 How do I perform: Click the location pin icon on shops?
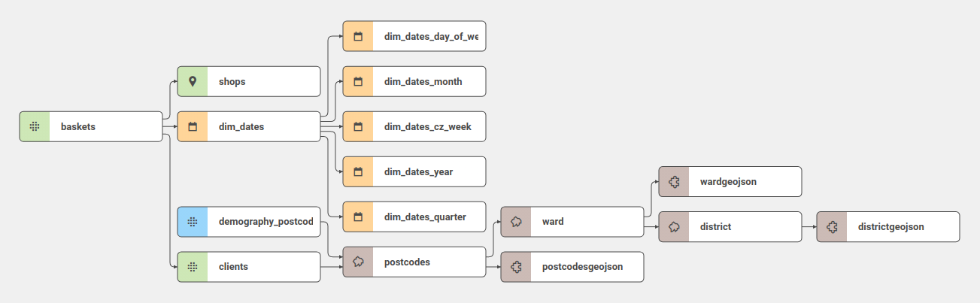click(x=193, y=81)
